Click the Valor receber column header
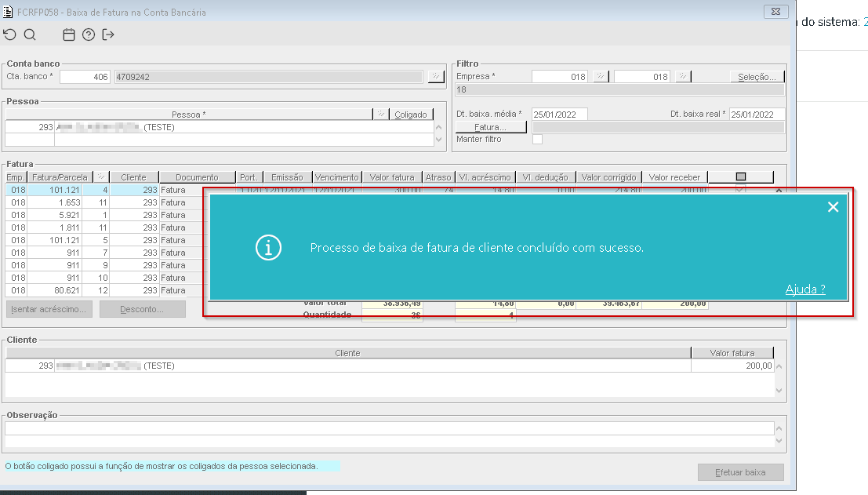The height and width of the screenshot is (495, 868). point(675,177)
